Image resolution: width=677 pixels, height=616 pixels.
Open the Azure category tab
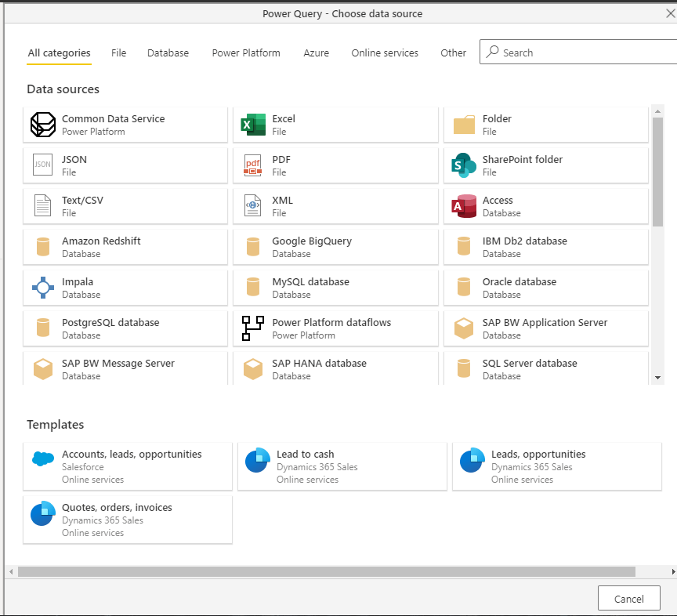(x=316, y=53)
